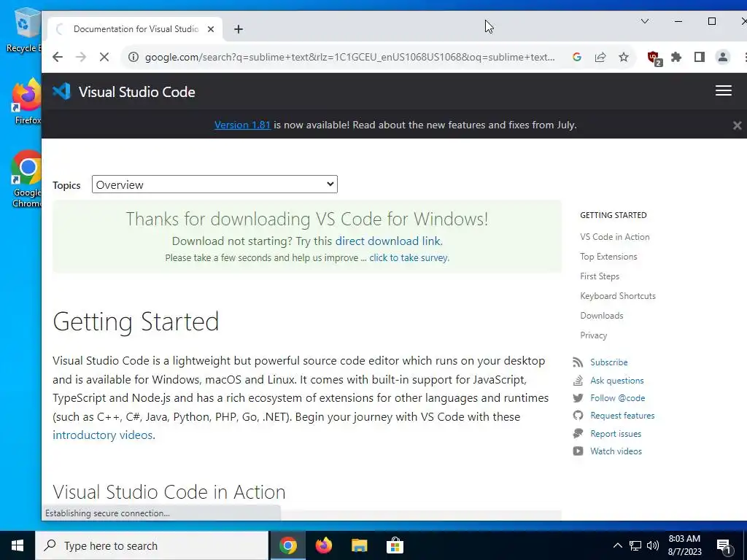
Task: Select the Google Chrome desktop shortcut
Action: [27, 179]
